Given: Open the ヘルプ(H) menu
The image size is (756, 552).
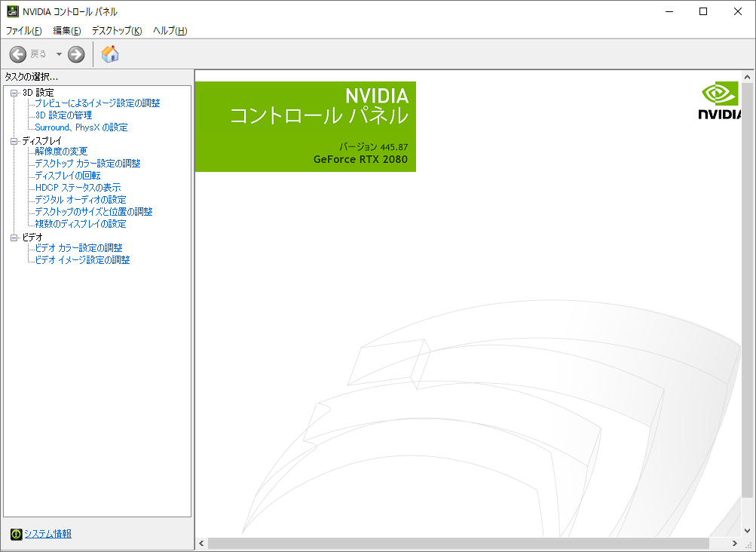Looking at the screenshot, I should click(x=170, y=30).
